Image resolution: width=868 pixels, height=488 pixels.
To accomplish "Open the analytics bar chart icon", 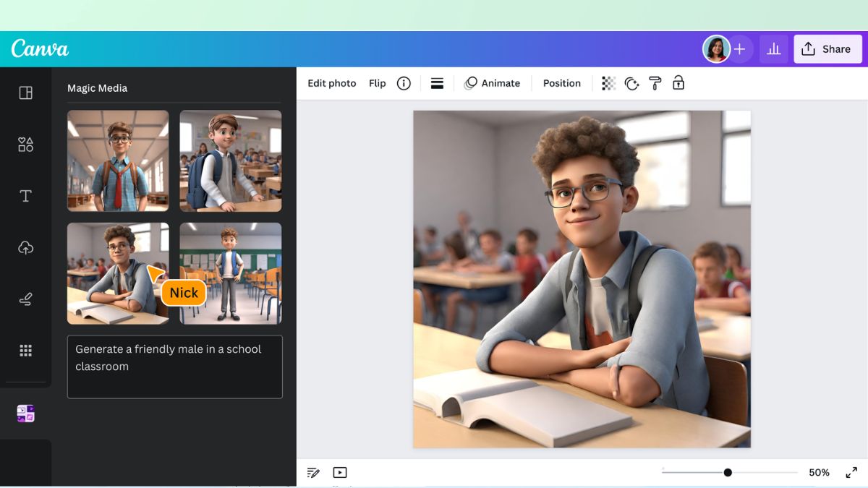I will click(x=774, y=49).
